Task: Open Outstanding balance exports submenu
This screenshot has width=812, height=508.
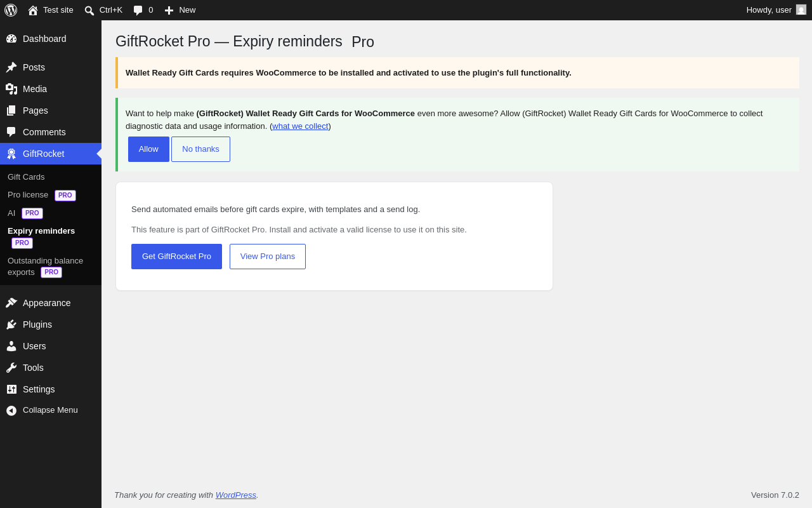Action: point(46,267)
